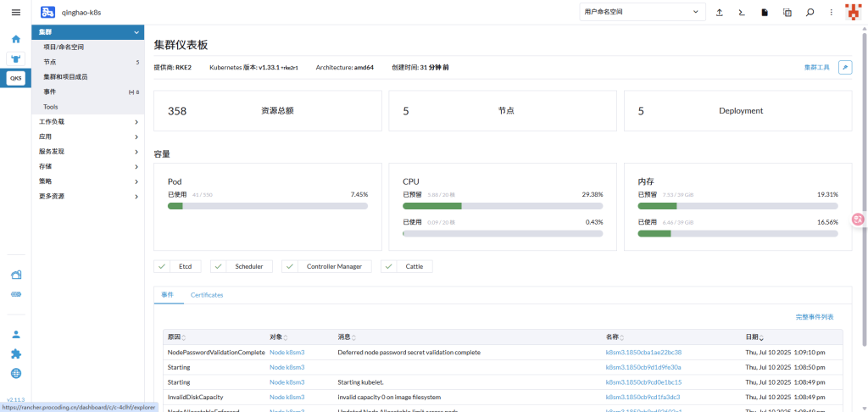Expand the 服务发现 sidebar section
868x412 pixels.
click(89, 151)
